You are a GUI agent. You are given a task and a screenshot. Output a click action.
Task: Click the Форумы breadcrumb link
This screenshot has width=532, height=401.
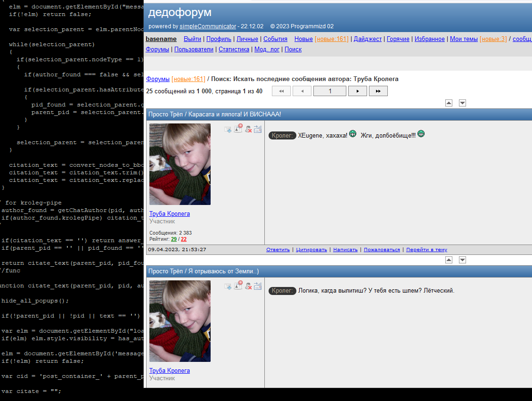pyautogui.click(x=158, y=79)
